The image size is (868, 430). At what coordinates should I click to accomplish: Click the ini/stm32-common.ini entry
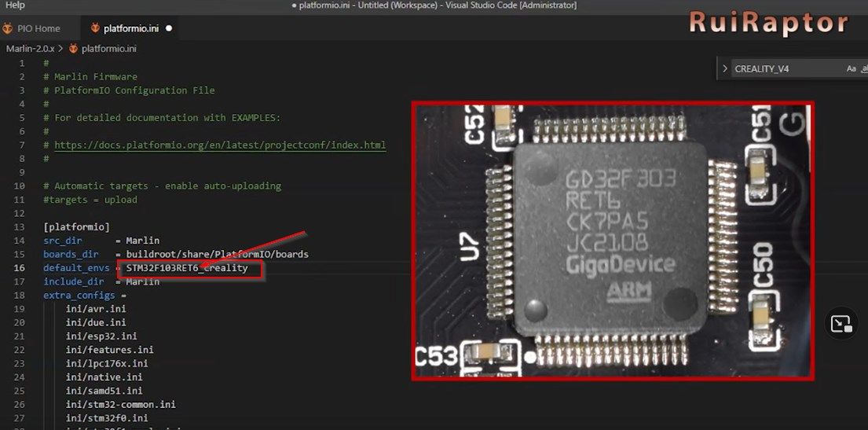click(121, 405)
